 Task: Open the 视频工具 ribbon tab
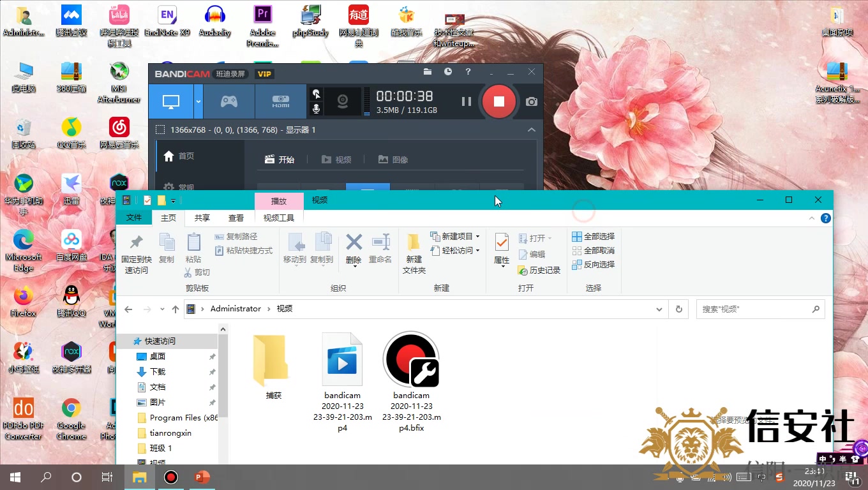(279, 218)
